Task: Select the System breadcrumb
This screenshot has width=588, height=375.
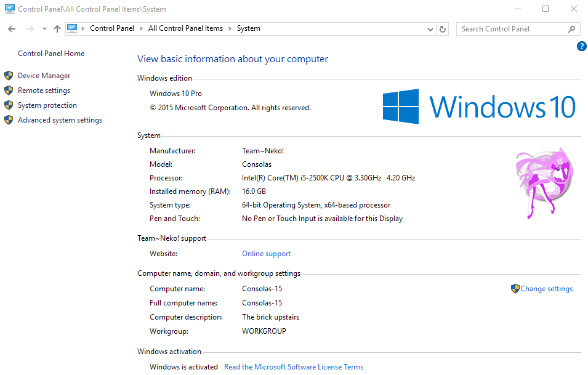Action: 248,28
